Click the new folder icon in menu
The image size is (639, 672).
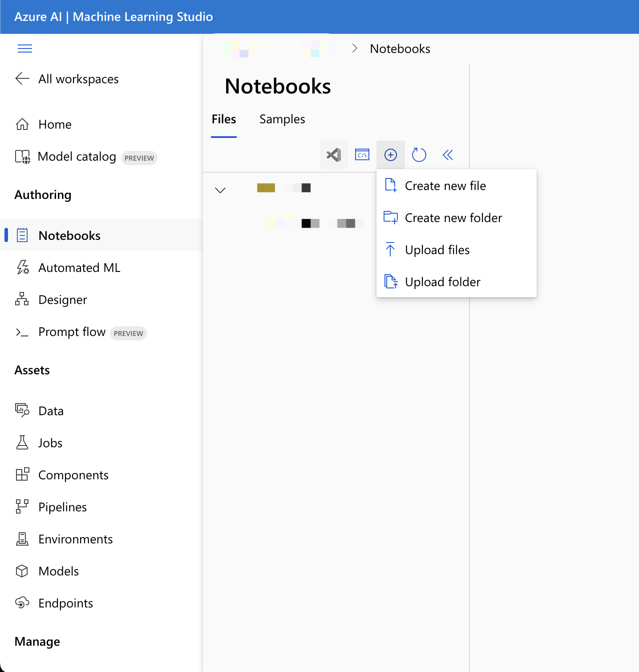coord(391,217)
